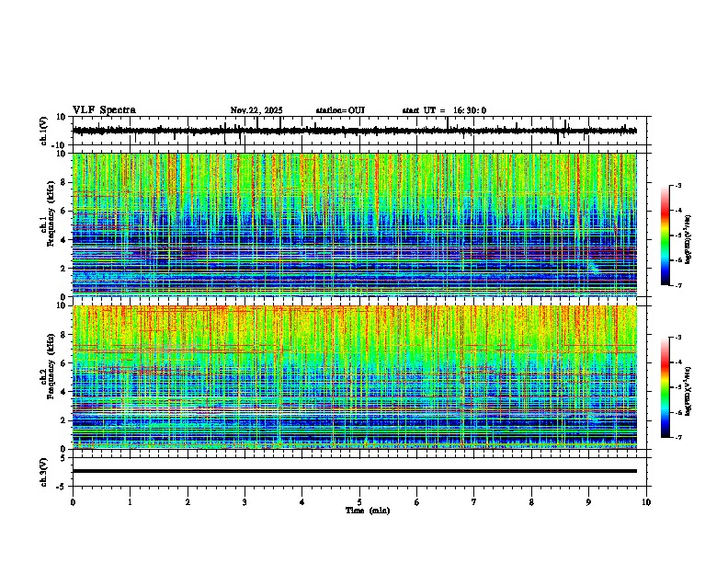Click the "ch.1(V)" waveform axis label
728x563 pixels.
[x=44, y=131]
